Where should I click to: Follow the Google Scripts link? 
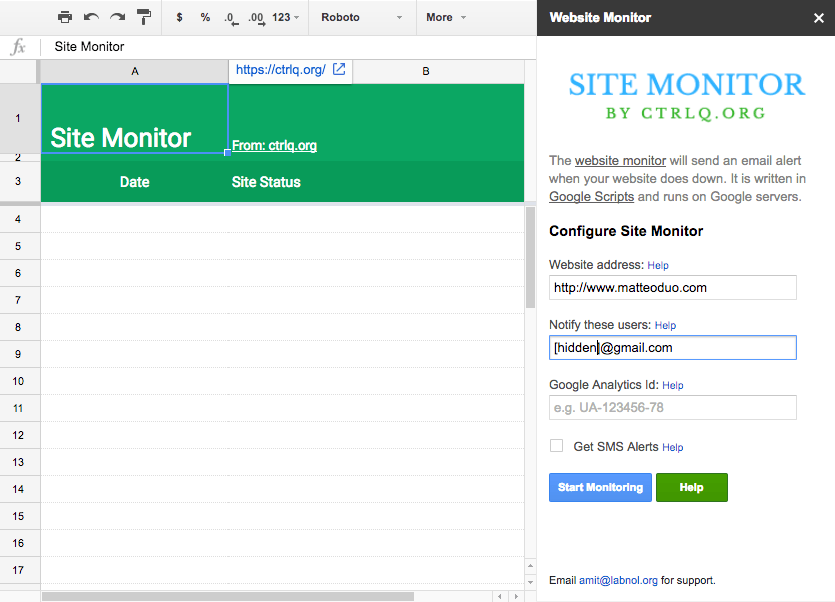[592, 197]
